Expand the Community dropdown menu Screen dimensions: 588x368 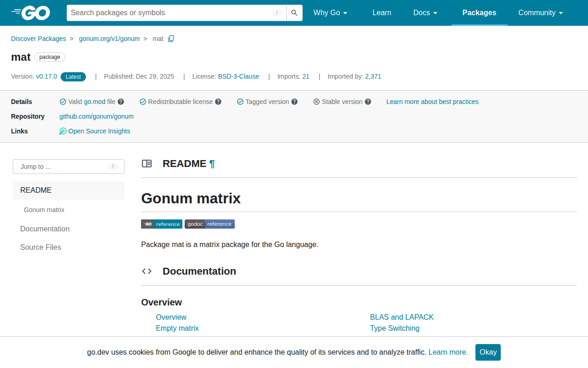tap(541, 13)
